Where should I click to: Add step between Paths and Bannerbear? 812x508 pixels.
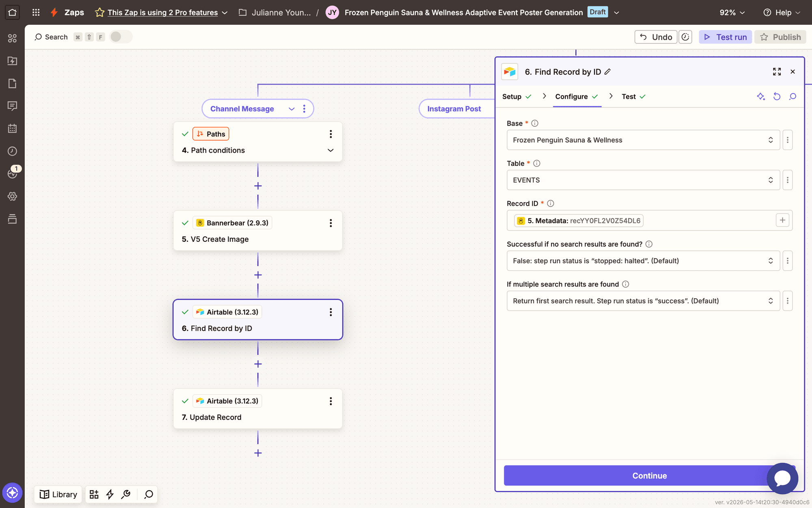point(258,186)
